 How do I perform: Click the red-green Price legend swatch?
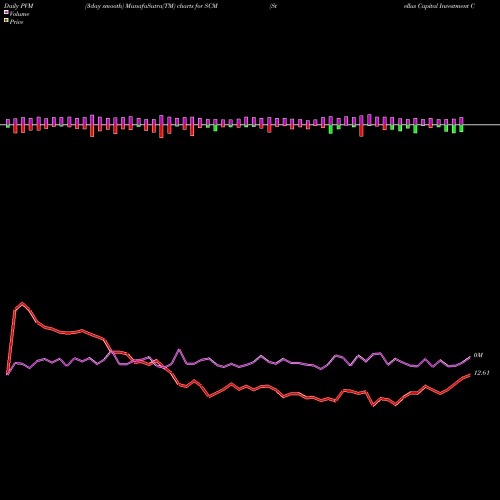pos(6,21)
